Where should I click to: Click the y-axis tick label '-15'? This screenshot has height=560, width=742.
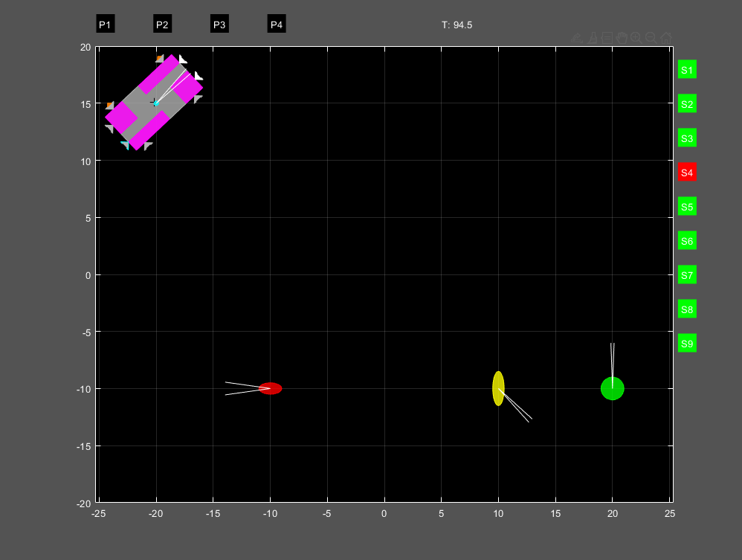pos(84,446)
